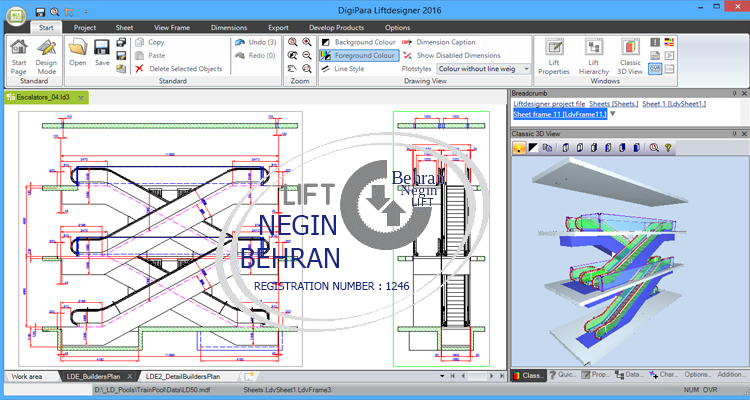The height and width of the screenshot is (400, 750).
Task: Click the exclamation mark icon in Windows group
Action: pyautogui.click(x=655, y=42)
